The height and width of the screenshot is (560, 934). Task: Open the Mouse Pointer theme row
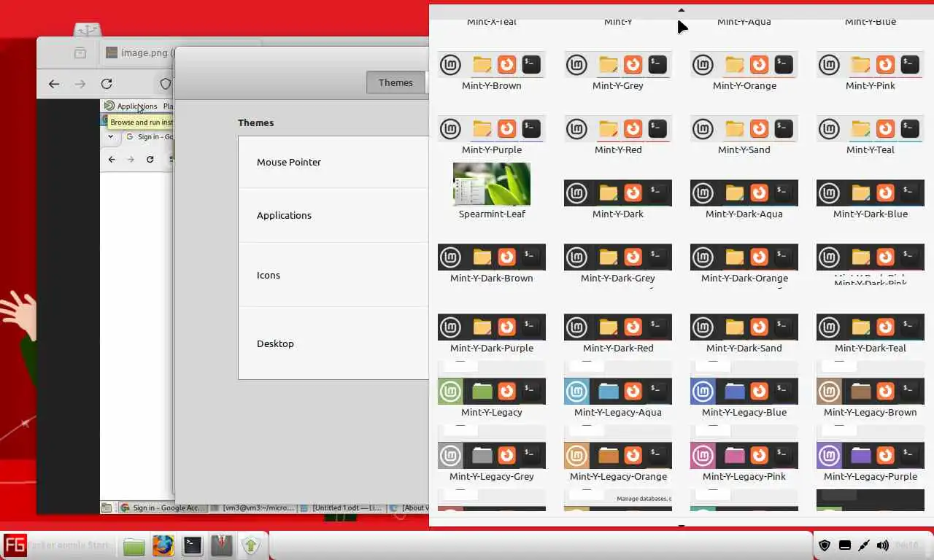pyautogui.click(x=333, y=162)
